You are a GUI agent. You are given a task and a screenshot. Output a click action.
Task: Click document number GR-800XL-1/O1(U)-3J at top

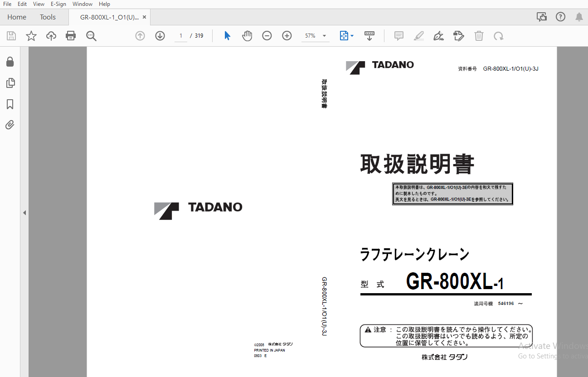point(510,69)
